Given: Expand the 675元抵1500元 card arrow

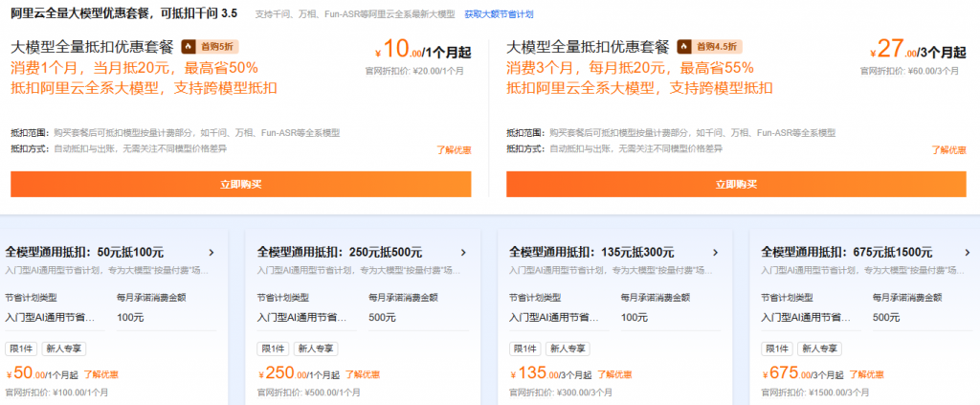Looking at the screenshot, I should [969, 253].
